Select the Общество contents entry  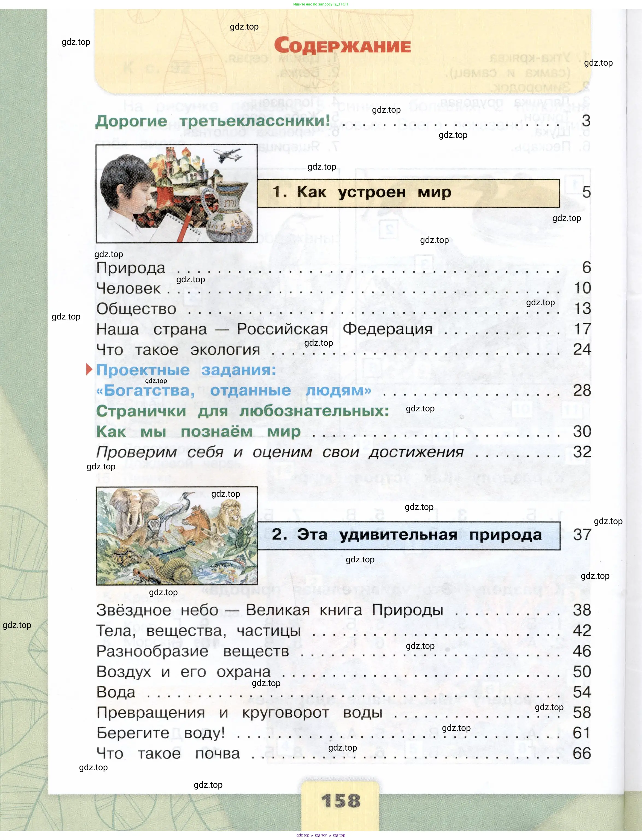pyautogui.click(x=136, y=309)
